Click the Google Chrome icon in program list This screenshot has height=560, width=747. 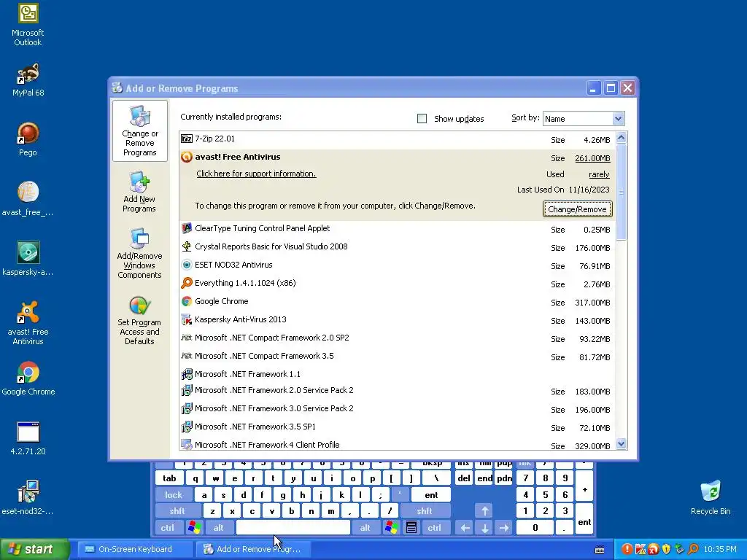(x=187, y=301)
